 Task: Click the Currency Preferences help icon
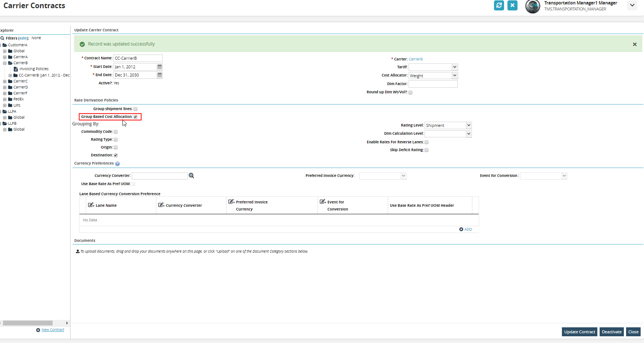[x=118, y=164]
